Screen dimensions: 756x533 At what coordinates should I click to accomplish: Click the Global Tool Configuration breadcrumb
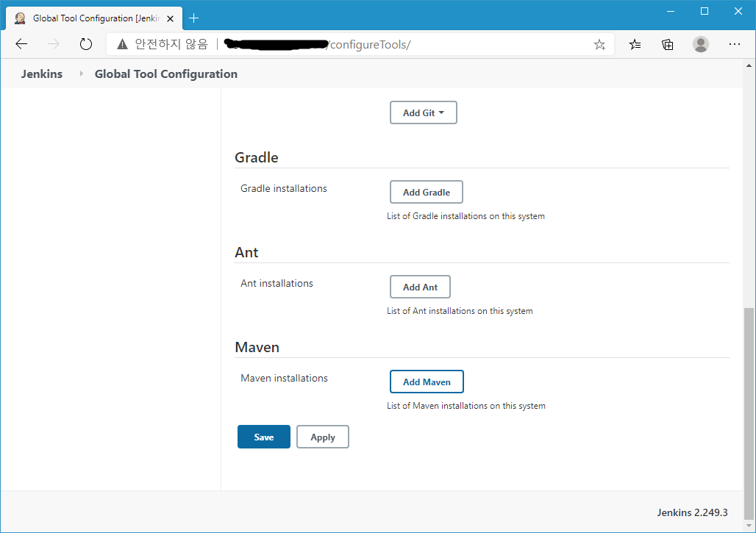166,74
